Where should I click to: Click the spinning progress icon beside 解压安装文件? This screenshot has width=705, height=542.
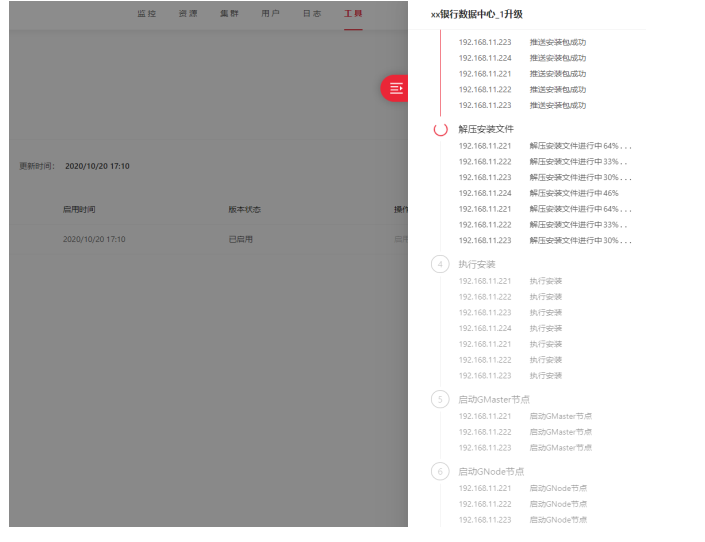[x=440, y=129]
